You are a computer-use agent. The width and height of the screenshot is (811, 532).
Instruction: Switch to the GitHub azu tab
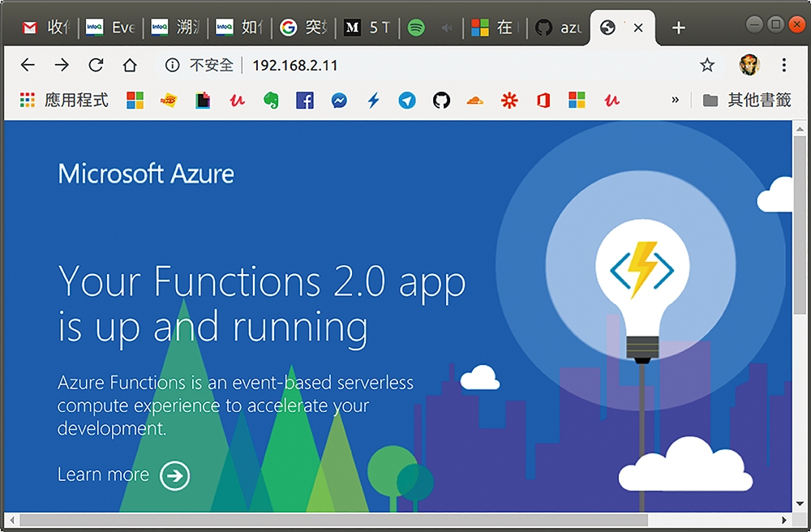click(x=559, y=28)
